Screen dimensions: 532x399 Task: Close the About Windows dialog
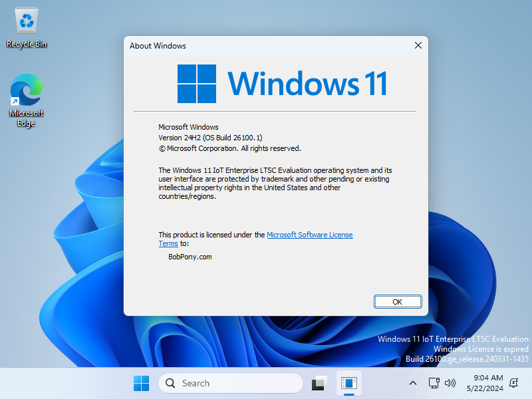pos(418,45)
